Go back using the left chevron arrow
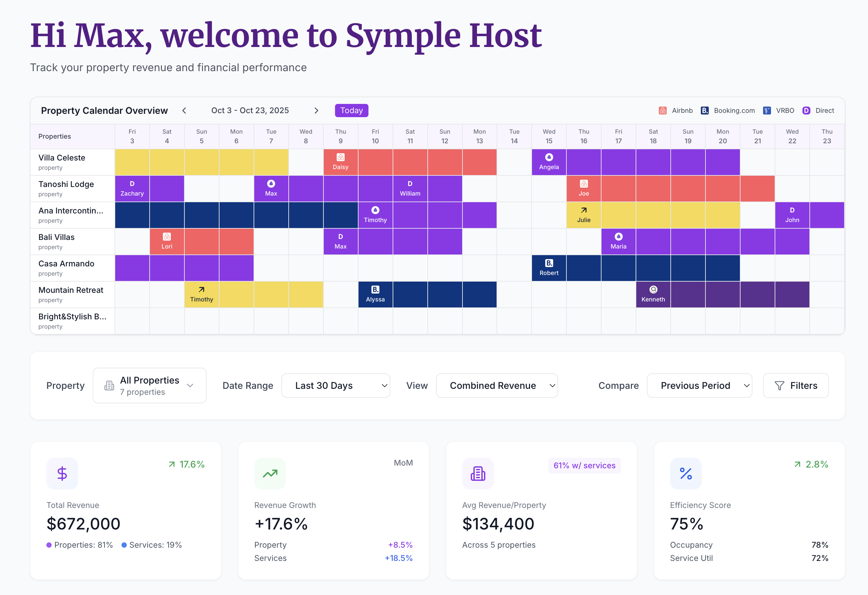 [x=184, y=110]
